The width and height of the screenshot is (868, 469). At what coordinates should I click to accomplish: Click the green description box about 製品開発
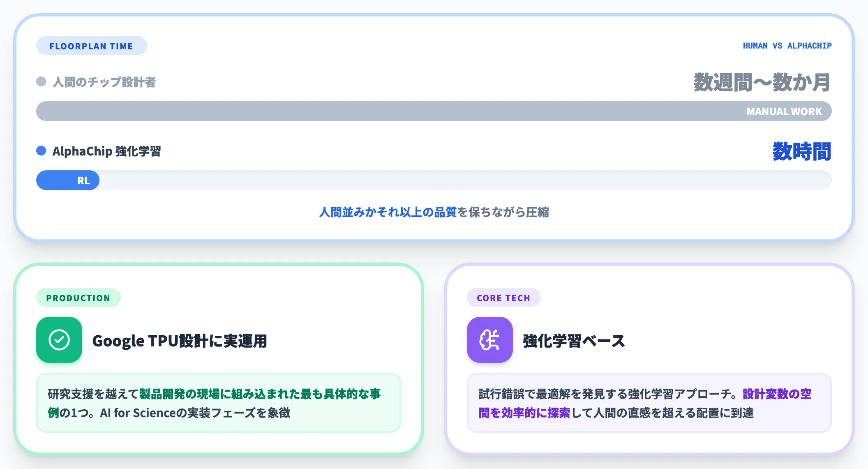pyautogui.click(x=219, y=403)
